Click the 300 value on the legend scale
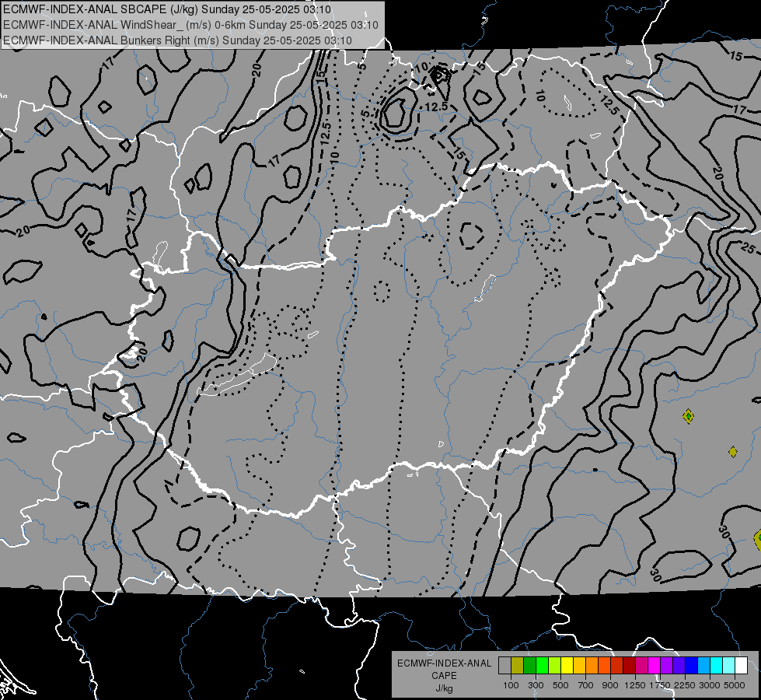Screen dimensions: 761x700 536,685
